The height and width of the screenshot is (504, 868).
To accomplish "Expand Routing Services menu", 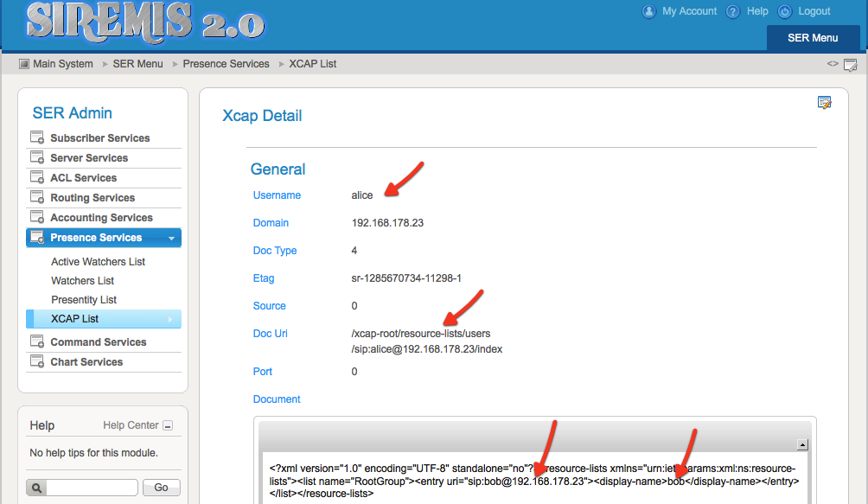I will pyautogui.click(x=93, y=198).
